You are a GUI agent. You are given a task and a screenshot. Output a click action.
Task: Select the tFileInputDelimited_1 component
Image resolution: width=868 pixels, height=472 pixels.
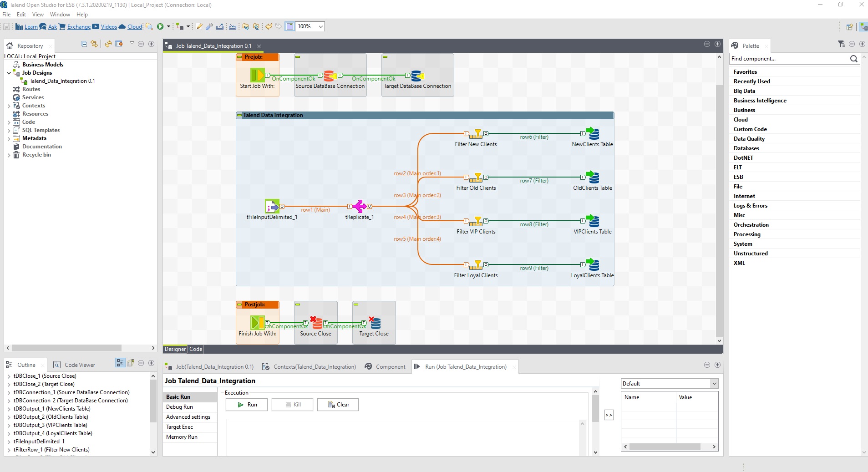click(272, 206)
